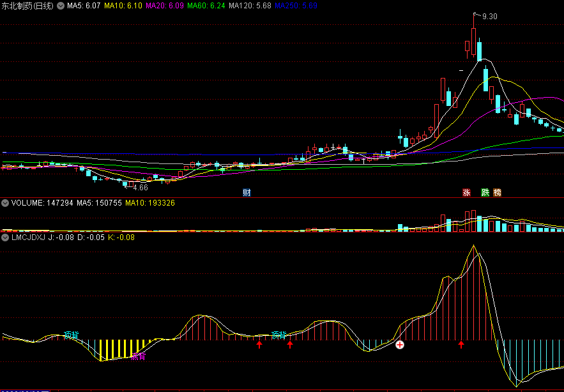Click the yellow MA10: 6.10 label

(x=123, y=6)
